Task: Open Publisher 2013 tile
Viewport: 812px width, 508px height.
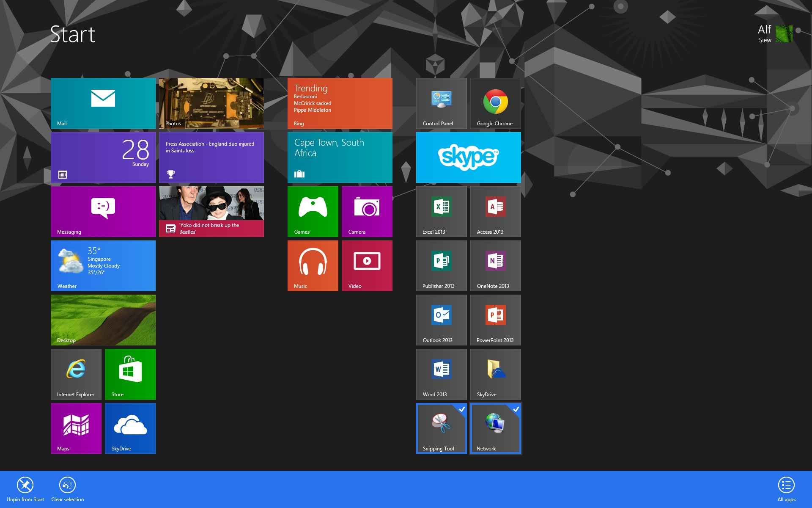Action: 442,266
